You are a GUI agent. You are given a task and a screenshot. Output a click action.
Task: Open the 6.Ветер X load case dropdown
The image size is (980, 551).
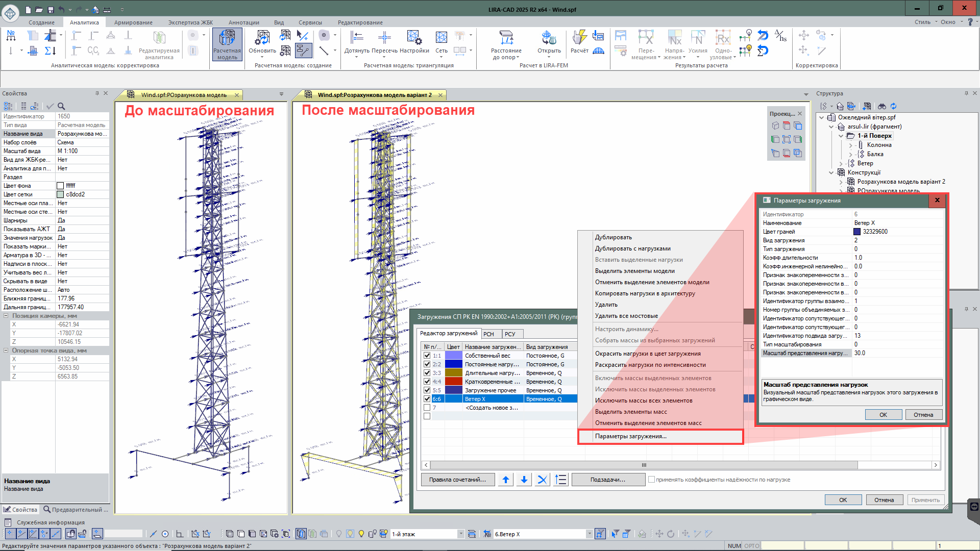coord(589,534)
